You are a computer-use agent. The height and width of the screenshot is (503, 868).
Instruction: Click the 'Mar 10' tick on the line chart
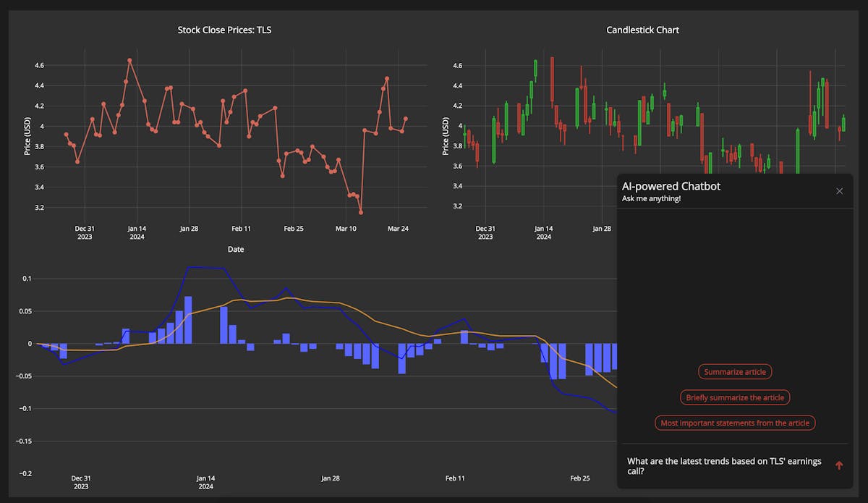[x=346, y=229]
